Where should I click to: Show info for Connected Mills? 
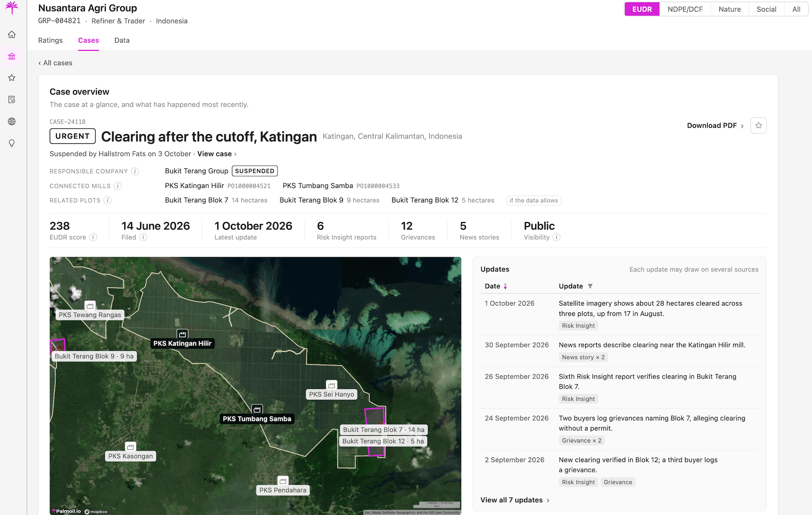[118, 186]
